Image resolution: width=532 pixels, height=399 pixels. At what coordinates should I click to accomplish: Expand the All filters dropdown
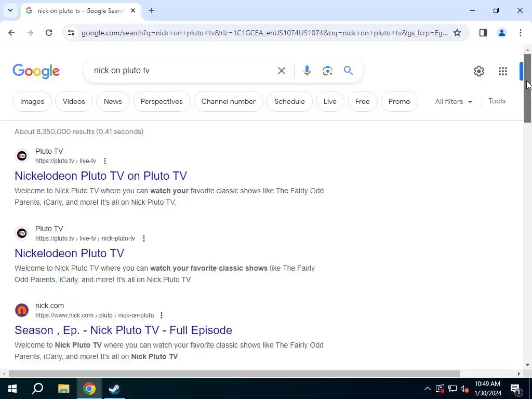coord(454,101)
